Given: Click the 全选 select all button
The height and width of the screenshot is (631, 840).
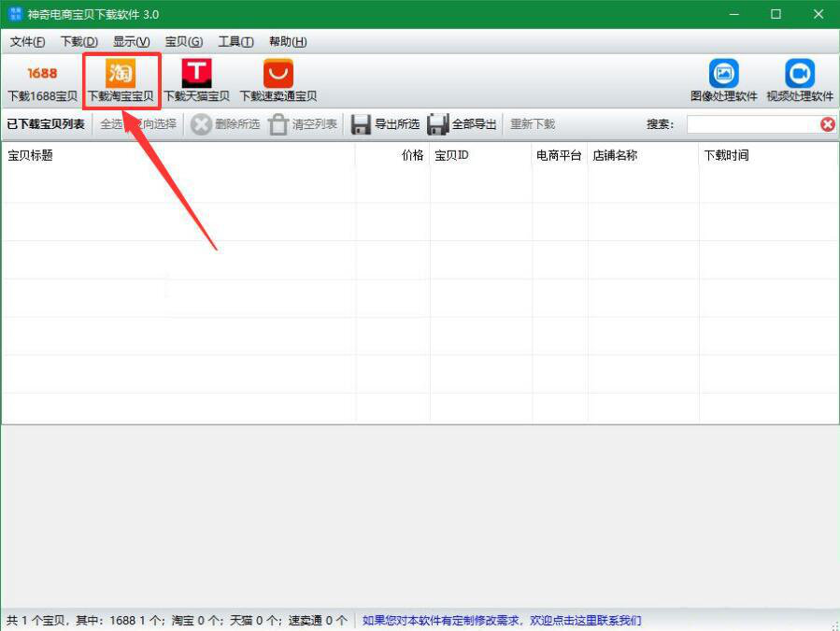Looking at the screenshot, I should pos(111,124).
